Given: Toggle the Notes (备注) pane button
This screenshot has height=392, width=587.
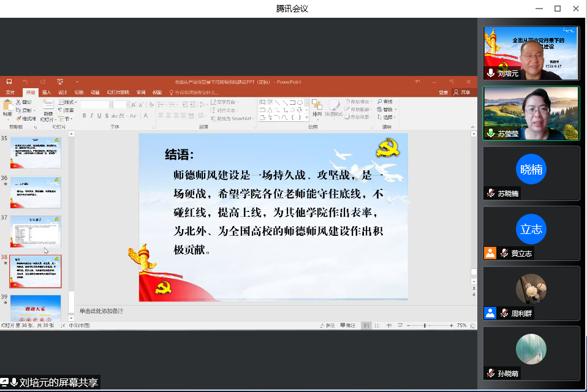Looking at the screenshot, I should point(327,325).
